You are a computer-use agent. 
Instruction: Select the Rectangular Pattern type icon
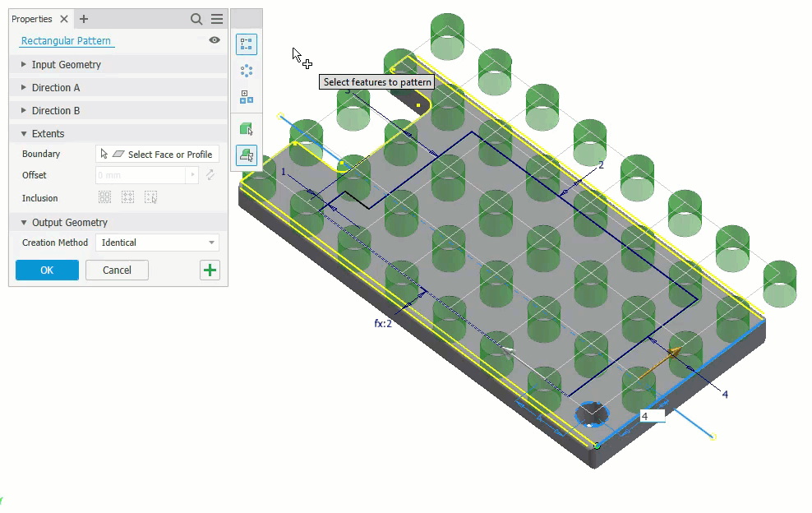coord(247,44)
